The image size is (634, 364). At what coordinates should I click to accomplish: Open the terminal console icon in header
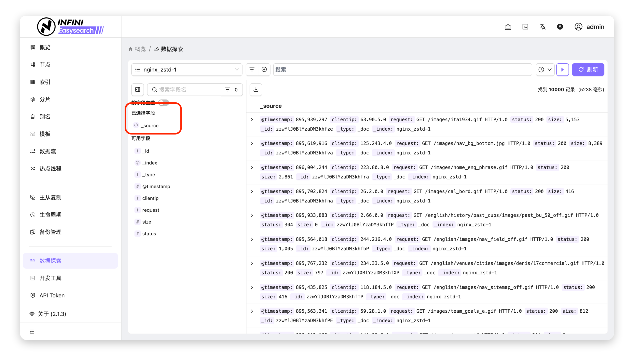tap(525, 27)
